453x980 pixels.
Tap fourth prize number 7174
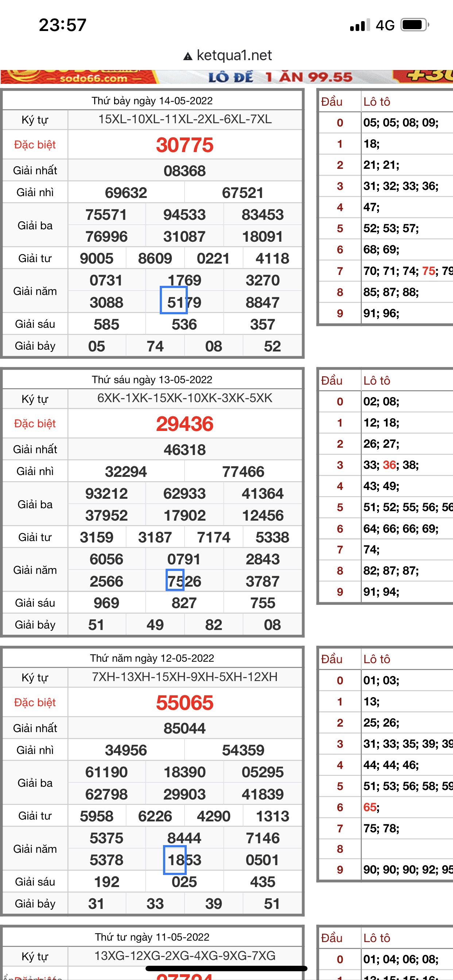[x=214, y=537]
